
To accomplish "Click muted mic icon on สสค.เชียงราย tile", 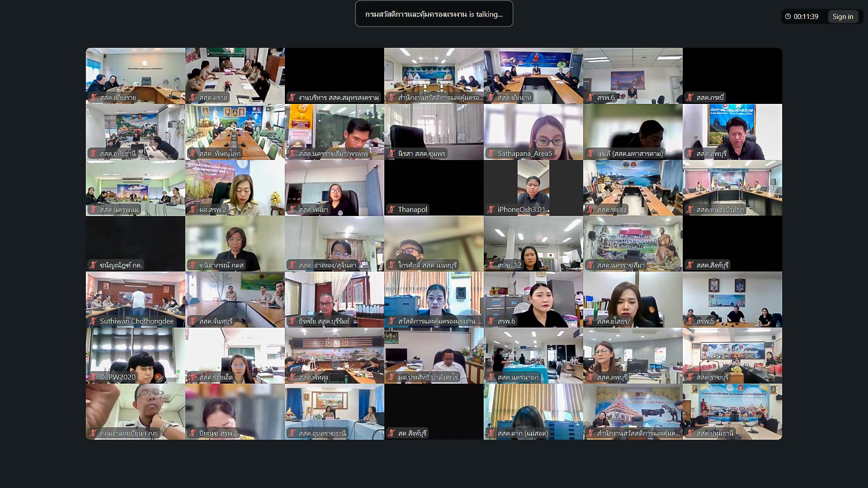I will pyautogui.click(x=93, y=98).
